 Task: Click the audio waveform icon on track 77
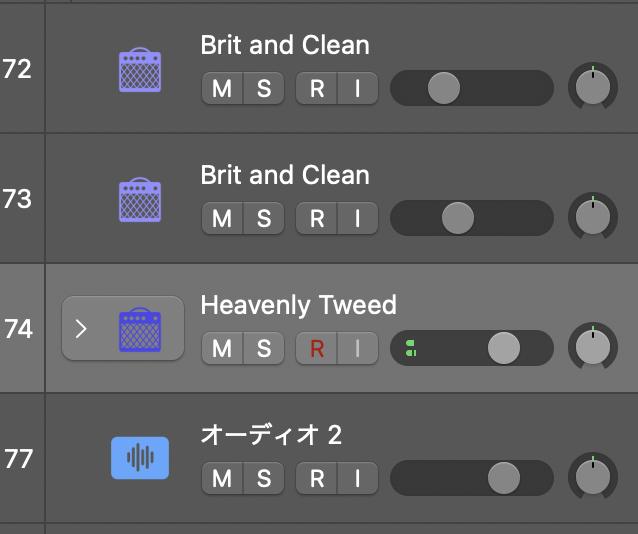click(139, 459)
